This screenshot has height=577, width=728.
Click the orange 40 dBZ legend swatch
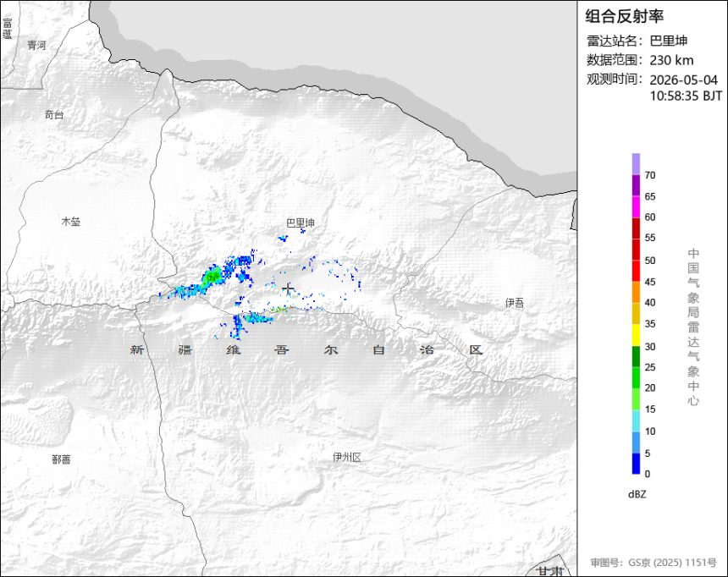tap(636, 293)
